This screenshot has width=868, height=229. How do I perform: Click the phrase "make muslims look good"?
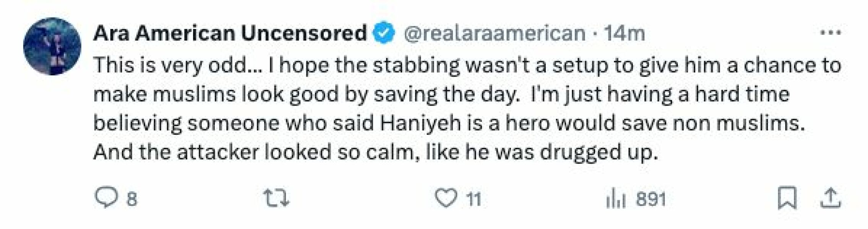point(216,94)
